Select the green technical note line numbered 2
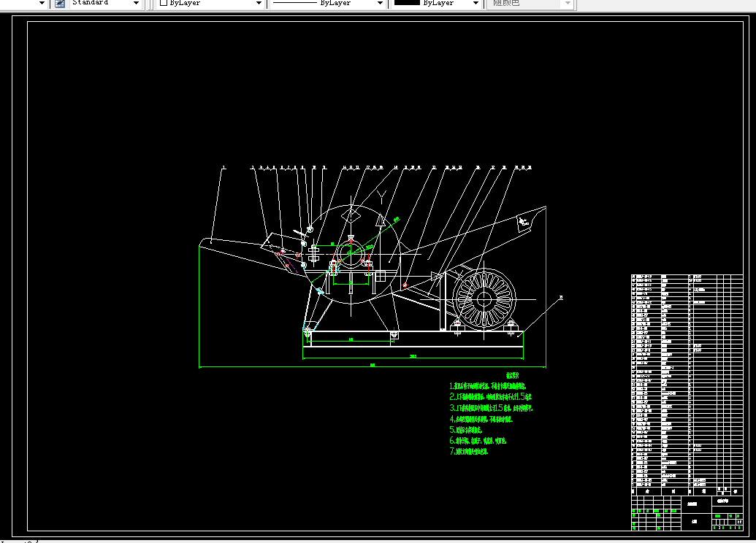This screenshot has width=756, height=543. coord(490,397)
